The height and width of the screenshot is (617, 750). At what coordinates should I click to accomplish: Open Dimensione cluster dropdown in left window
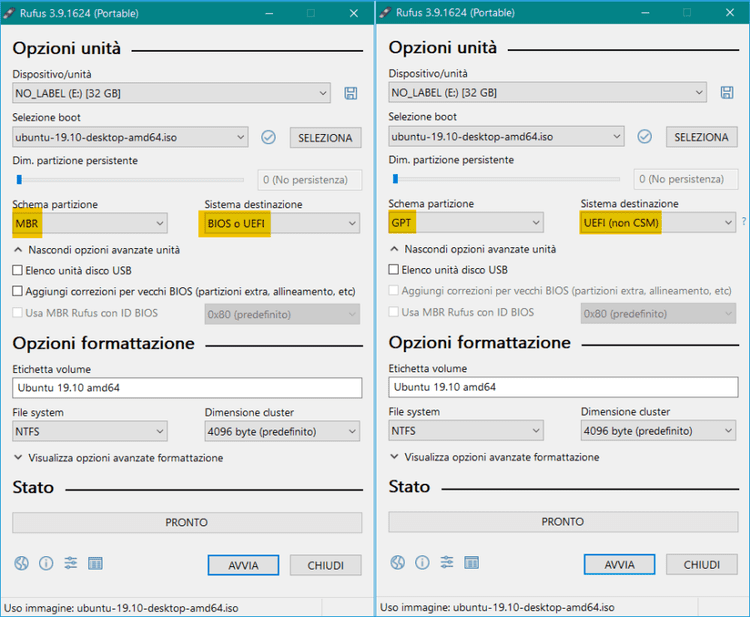tap(282, 431)
